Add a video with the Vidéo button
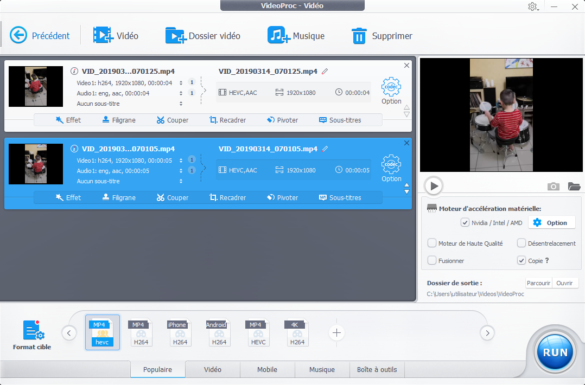The height and width of the screenshot is (385, 585). [116, 36]
